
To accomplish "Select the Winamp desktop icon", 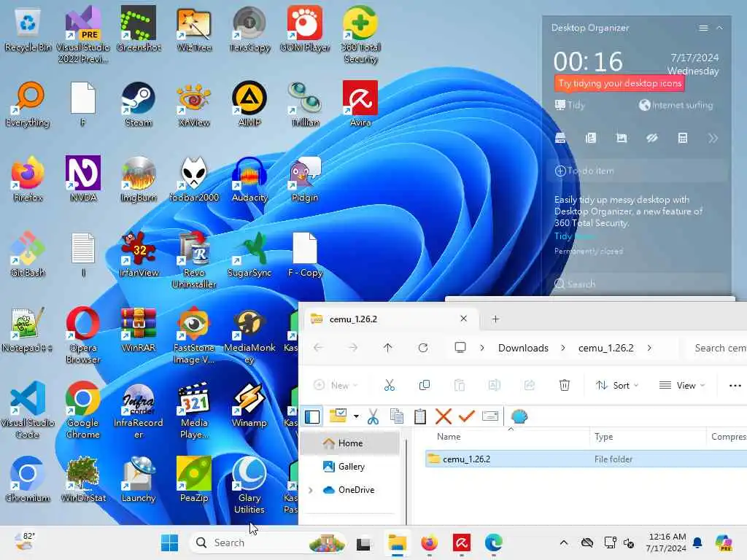I will [249, 405].
